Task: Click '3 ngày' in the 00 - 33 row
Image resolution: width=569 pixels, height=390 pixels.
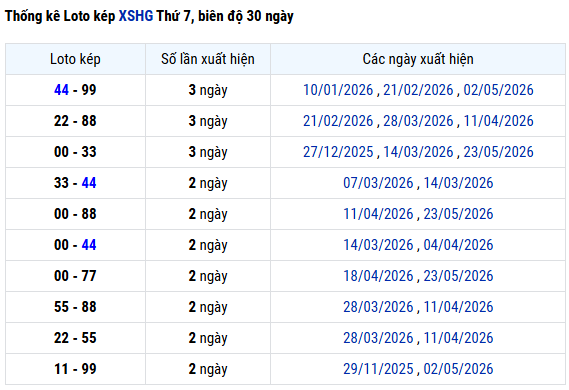Action: (208, 152)
